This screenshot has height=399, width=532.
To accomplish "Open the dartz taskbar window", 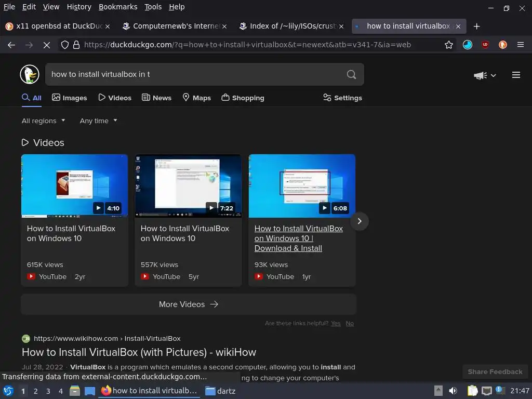I will click(x=220, y=391).
